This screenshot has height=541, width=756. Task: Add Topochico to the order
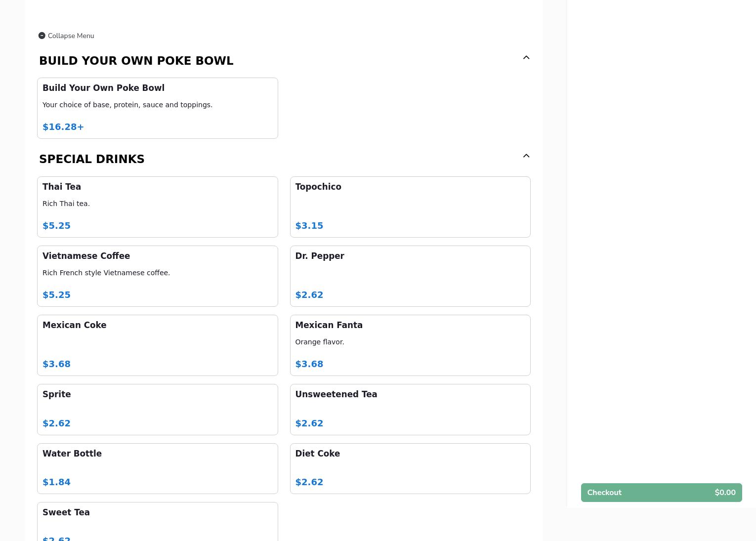410,207
